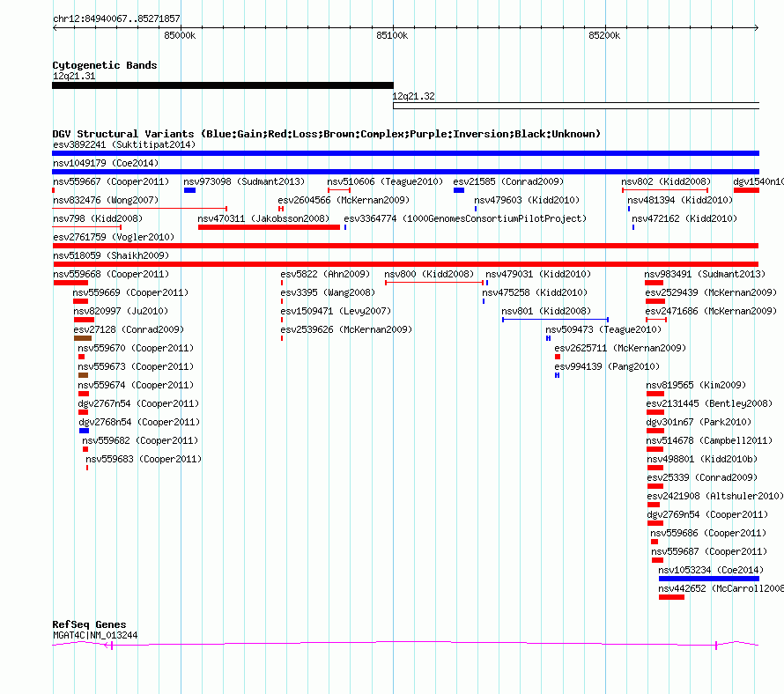Select the esv2625711 (McKernan2009) label
784x694 pixels.
pos(620,348)
